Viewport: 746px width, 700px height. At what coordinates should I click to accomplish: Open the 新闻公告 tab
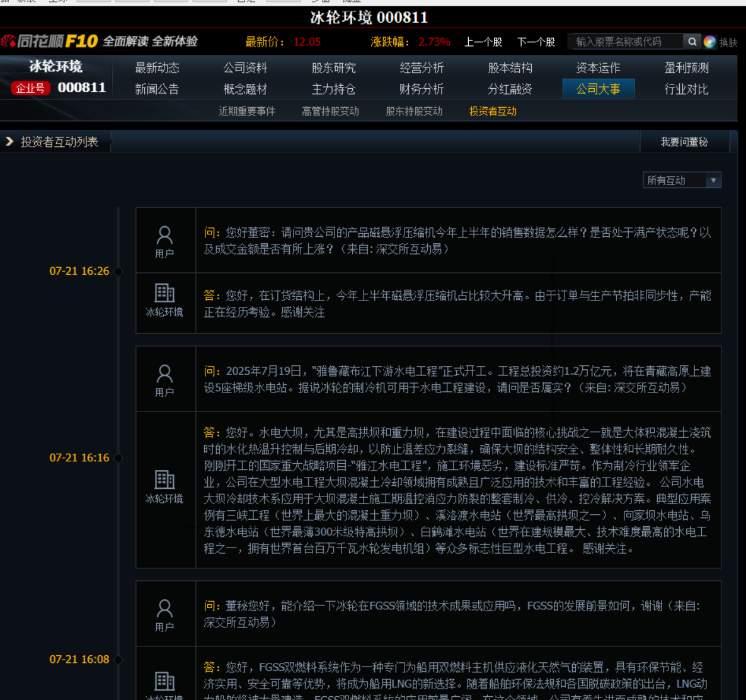pyautogui.click(x=157, y=89)
